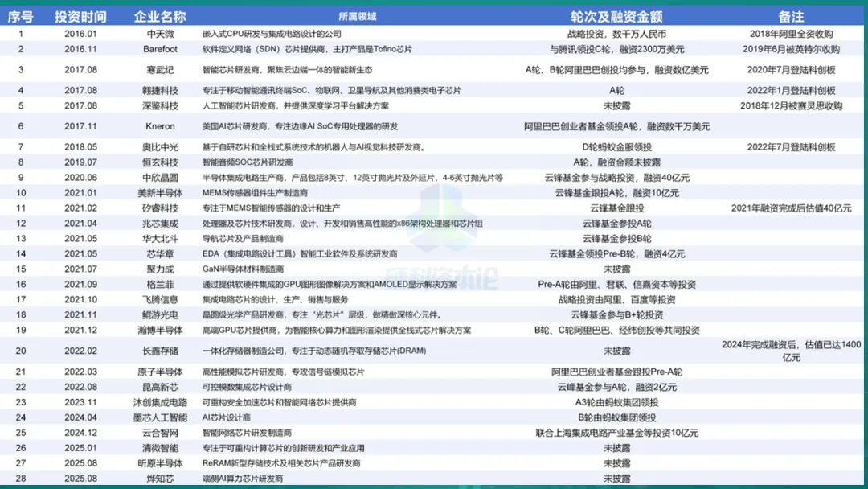Select the company name 矽睿科技

(x=160, y=208)
